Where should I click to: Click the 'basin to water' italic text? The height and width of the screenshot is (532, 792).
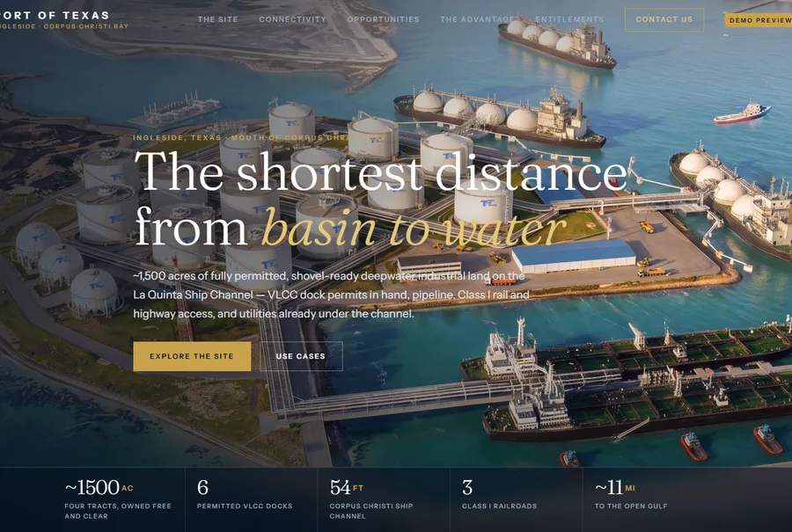tap(414, 227)
